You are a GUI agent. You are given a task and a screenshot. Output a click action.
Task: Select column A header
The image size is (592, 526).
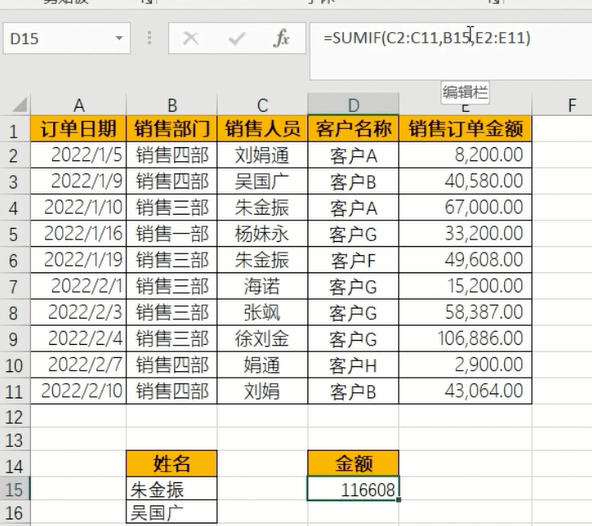79,105
